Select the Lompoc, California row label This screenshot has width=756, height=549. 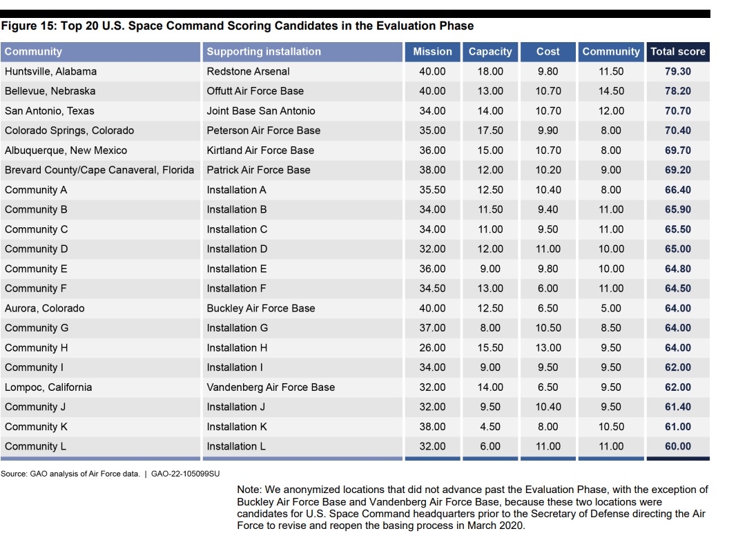[48, 387]
